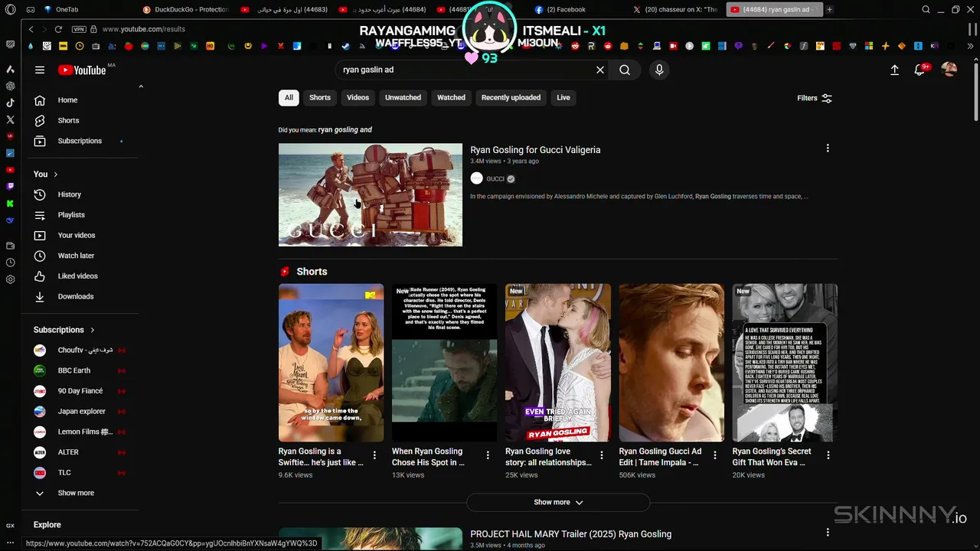Click 'ryan gosling and' suggestion link
The height and width of the screenshot is (551, 980).
pyautogui.click(x=345, y=130)
